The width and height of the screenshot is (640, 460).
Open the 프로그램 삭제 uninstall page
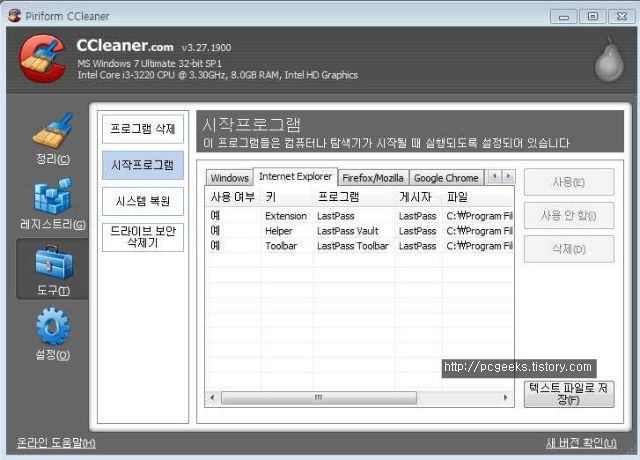click(143, 129)
